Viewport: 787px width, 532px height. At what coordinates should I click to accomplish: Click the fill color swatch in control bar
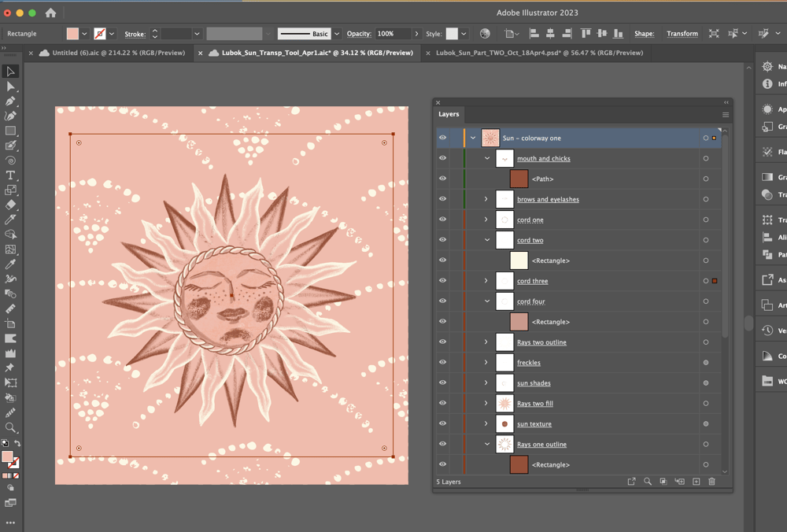click(x=72, y=34)
